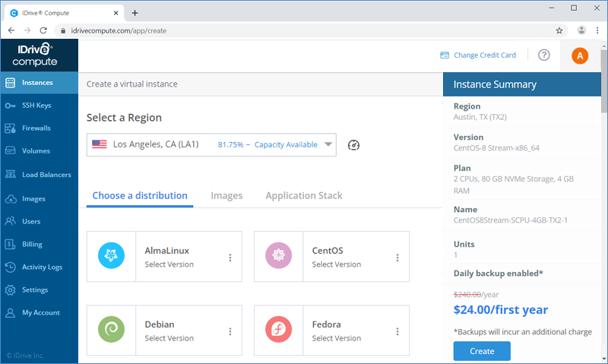This screenshot has width=608, height=364.
Task: Click the Austin, TX (TX2) region value
Action: [x=480, y=117]
